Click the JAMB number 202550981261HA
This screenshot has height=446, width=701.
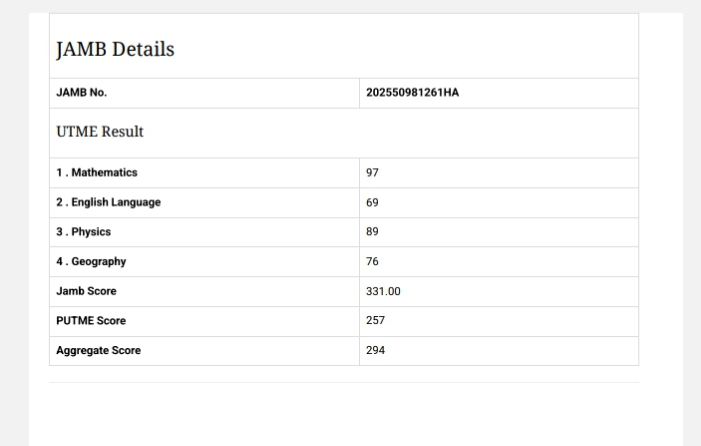click(413, 93)
